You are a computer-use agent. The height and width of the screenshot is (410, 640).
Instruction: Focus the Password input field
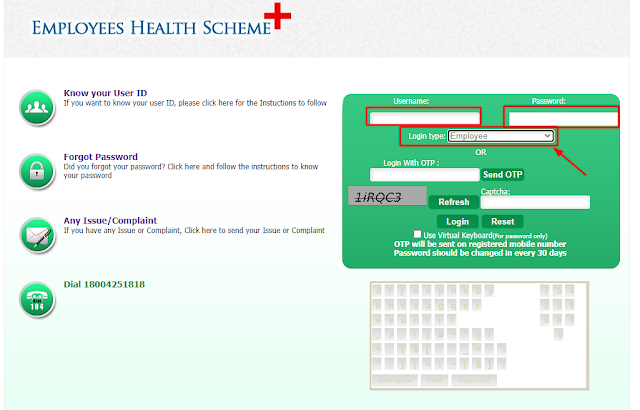563,119
